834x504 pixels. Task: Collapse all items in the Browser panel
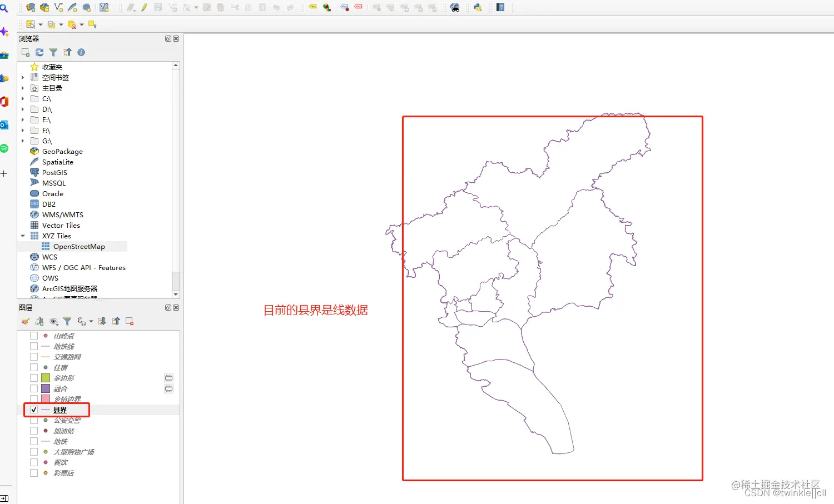pos(67,52)
